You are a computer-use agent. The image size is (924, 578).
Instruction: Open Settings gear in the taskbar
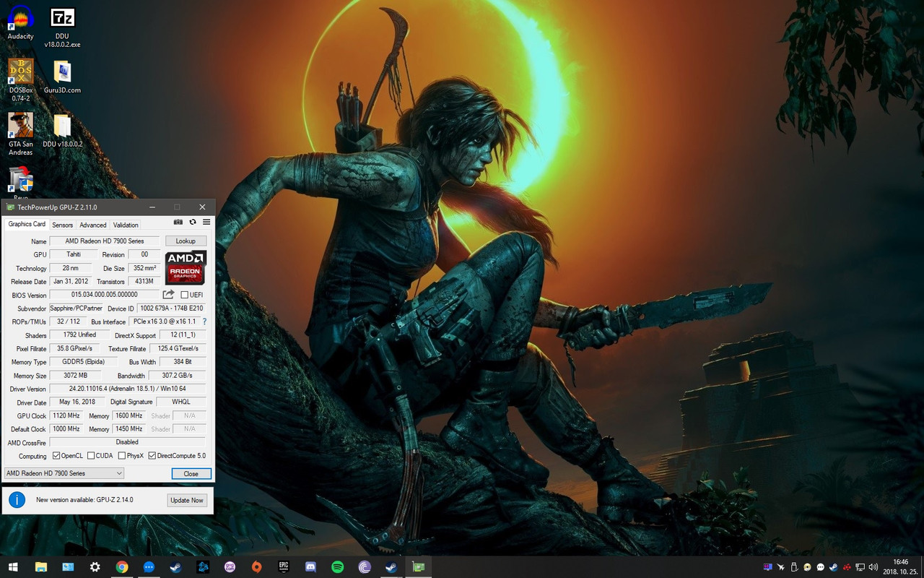click(95, 567)
